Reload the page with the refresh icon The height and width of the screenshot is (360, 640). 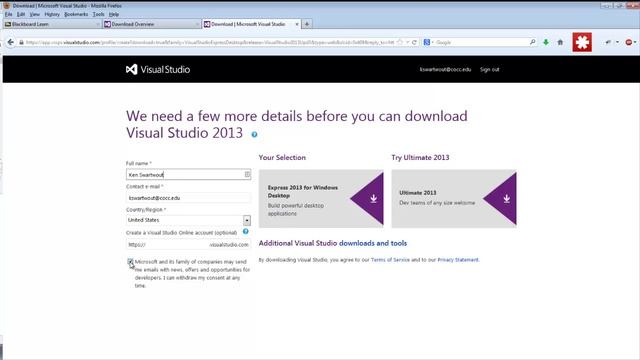click(414, 42)
